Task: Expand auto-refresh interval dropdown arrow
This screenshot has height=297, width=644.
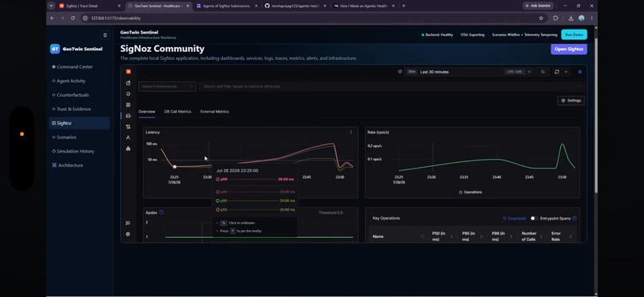Action: click(566, 72)
